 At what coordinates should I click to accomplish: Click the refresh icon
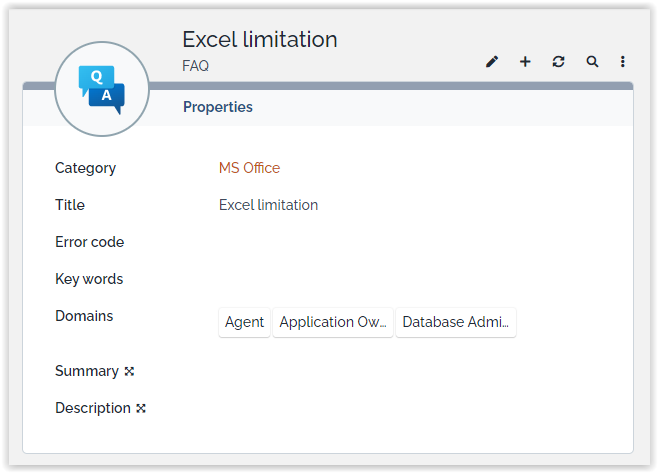tap(558, 62)
